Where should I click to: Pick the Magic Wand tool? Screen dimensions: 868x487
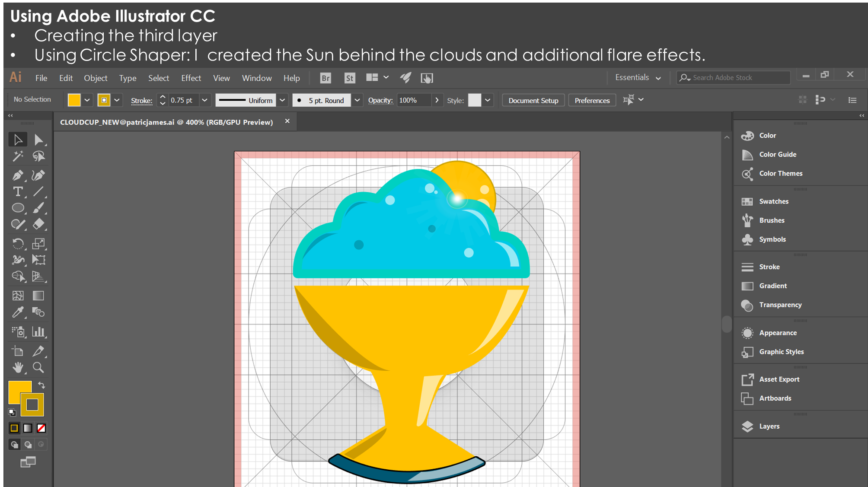(x=18, y=156)
